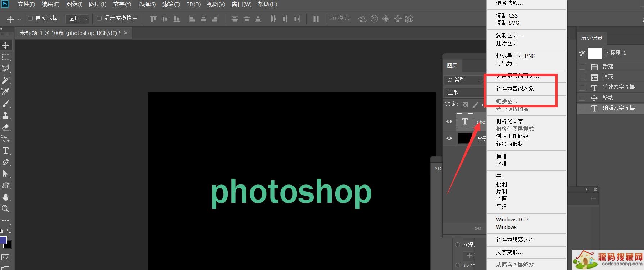This screenshot has height=270, width=644.
Task: Open the 图像(I) menu
Action: (74, 4)
